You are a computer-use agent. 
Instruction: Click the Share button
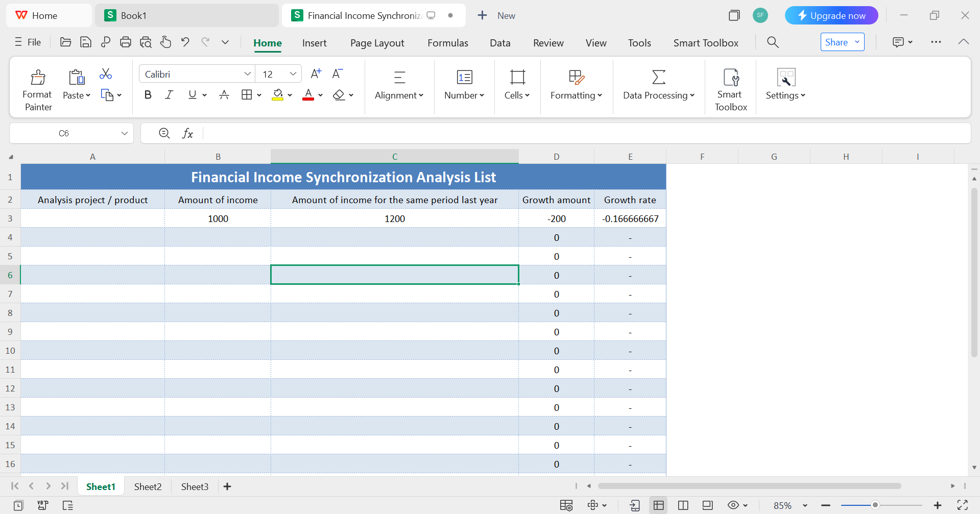click(836, 42)
